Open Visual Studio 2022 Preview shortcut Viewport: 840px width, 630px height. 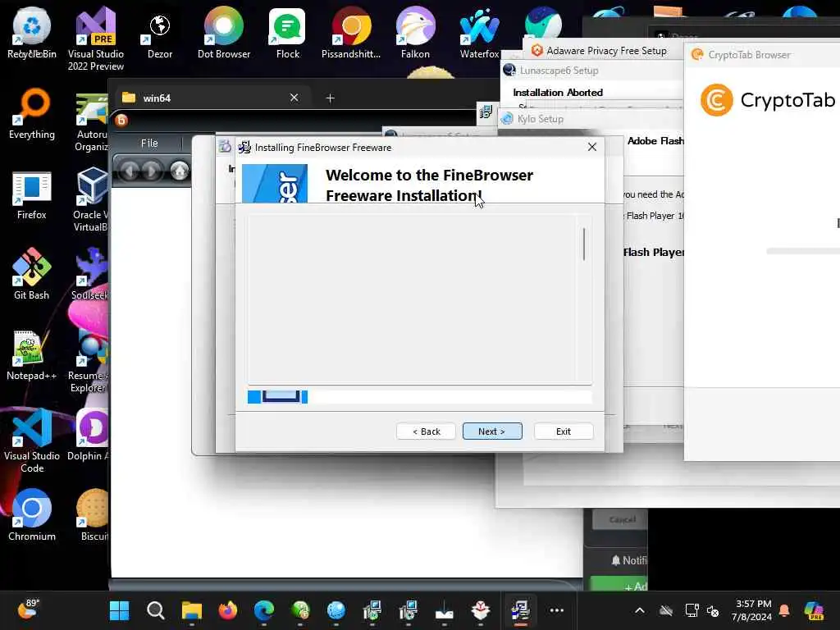(96, 39)
